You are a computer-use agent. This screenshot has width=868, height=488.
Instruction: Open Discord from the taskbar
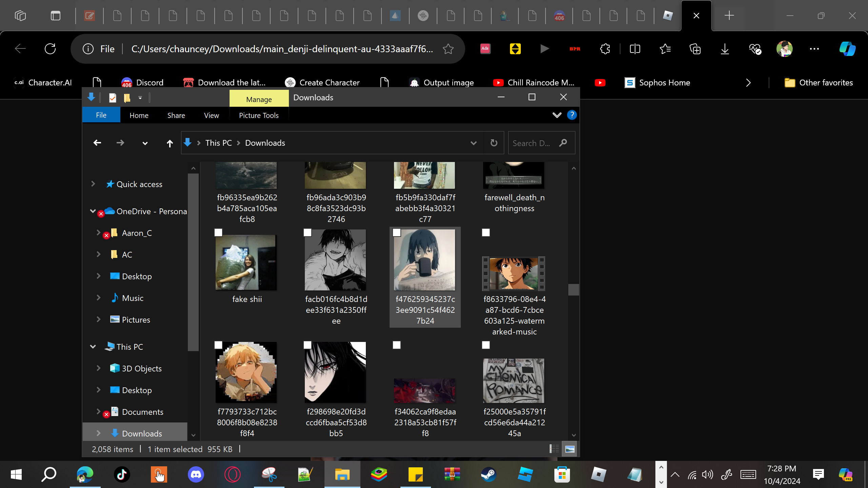(196, 474)
